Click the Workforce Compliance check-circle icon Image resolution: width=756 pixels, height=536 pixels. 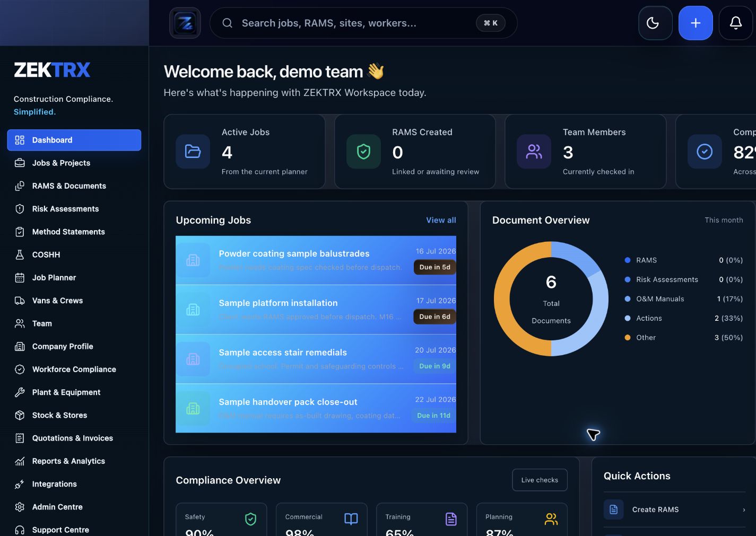tap(20, 369)
